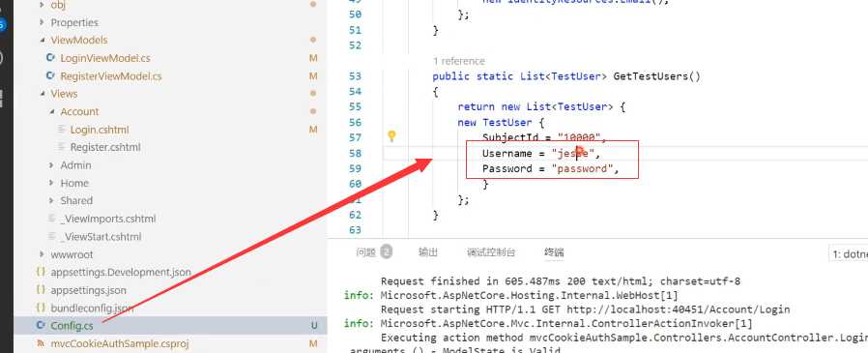Viewport: 868px width, 353px height.
Task: Click the U status marker on Config.cs
Action: pos(314,325)
